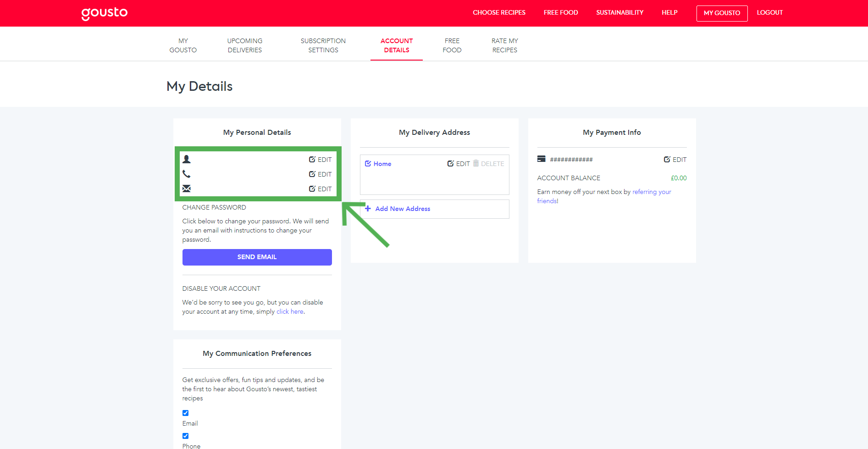Open the HELP page
The height and width of the screenshot is (449, 868).
(x=669, y=12)
